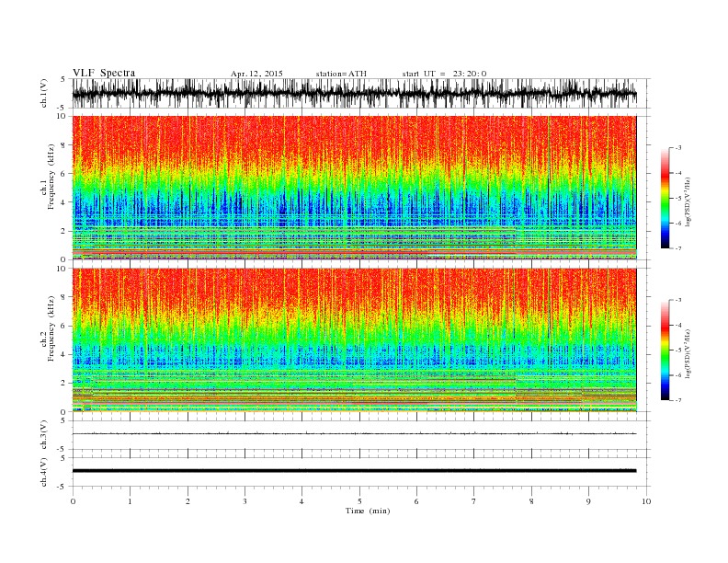Click the "8" kHz tick on ch.1 spectrogram
This screenshot has width=728, height=563.
click(x=64, y=145)
